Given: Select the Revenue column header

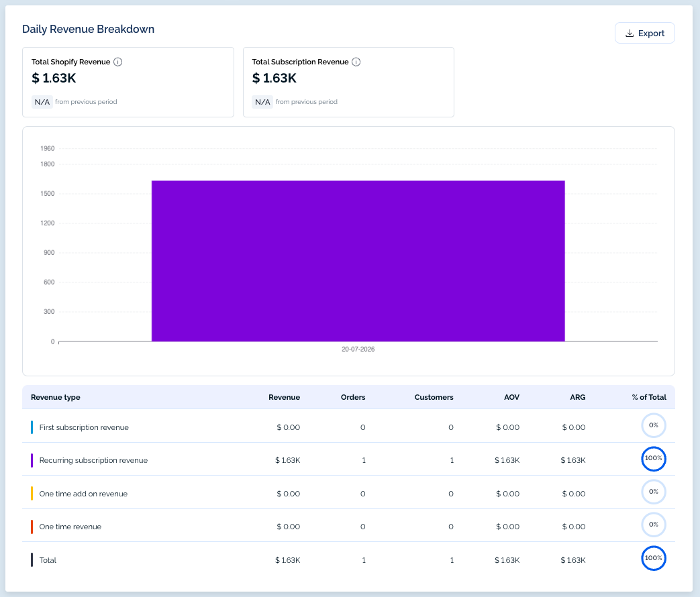Looking at the screenshot, I should [284, 397].
